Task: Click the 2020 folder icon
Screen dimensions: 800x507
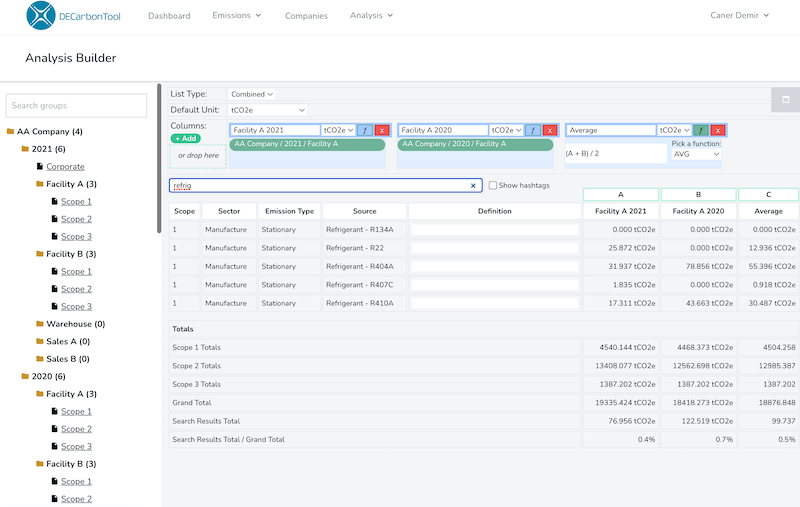Action: coord(25,376)
